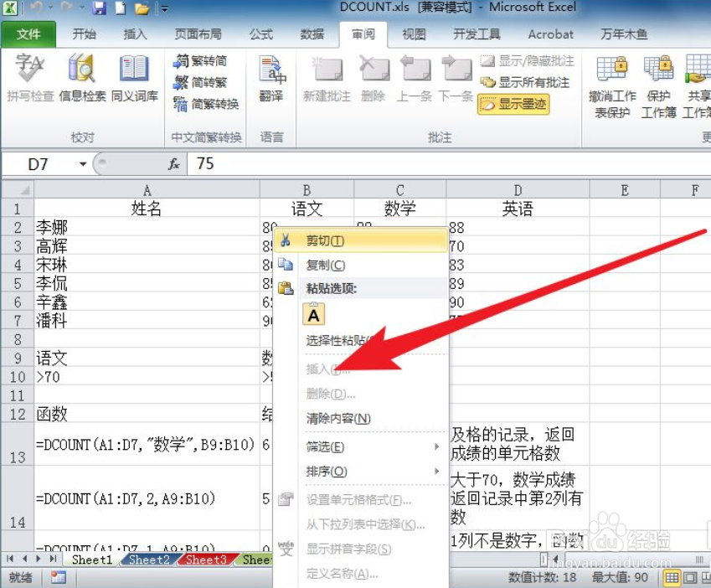Switch to 公式 (Formulas) tab
Image resolution: width=711 pixels, height=588 pixels.
coord(261,34)
